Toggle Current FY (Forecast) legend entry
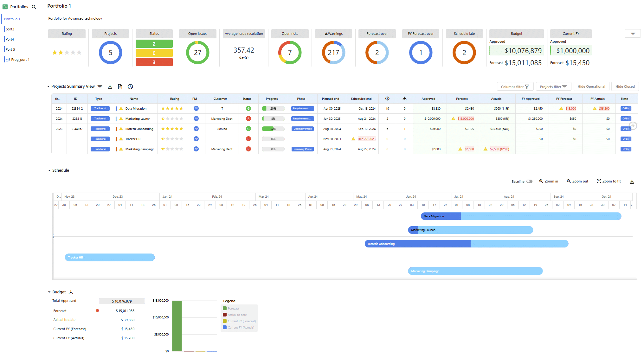 point(239,321)
